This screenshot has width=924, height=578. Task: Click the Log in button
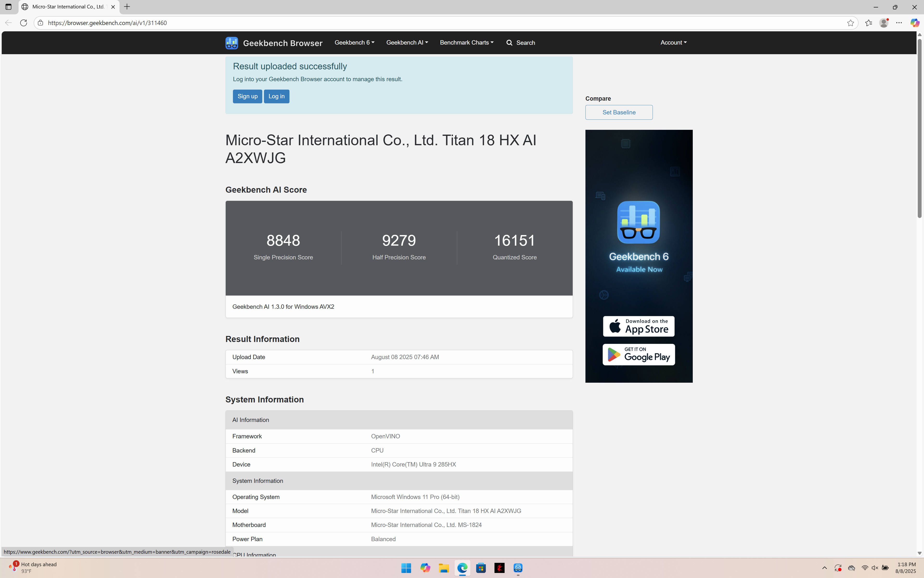tap(276, 96)
